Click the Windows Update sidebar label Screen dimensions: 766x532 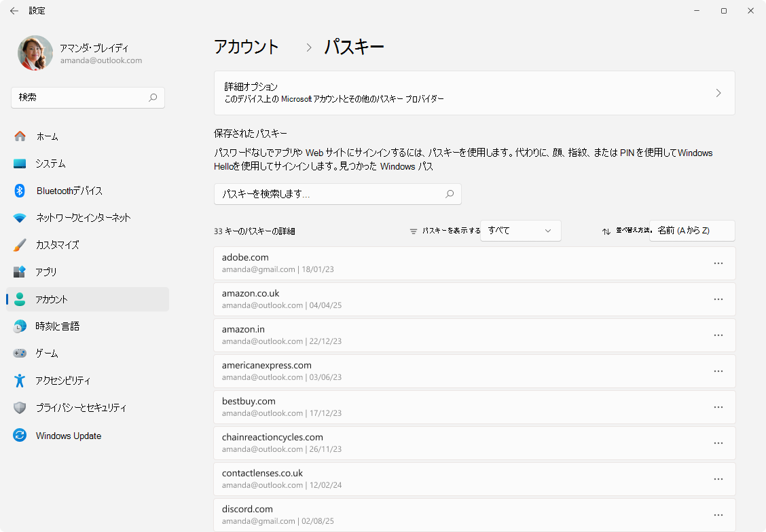coord(69,436)
